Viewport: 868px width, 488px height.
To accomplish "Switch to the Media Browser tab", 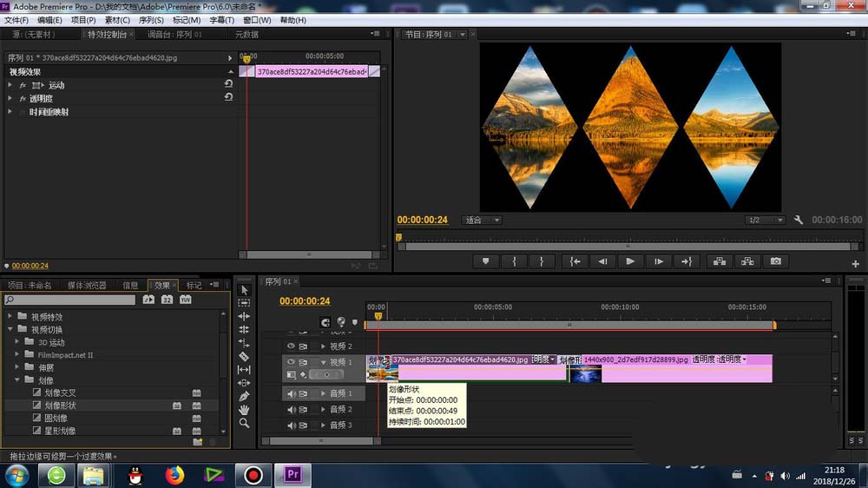I will click(x=87, y=286).
